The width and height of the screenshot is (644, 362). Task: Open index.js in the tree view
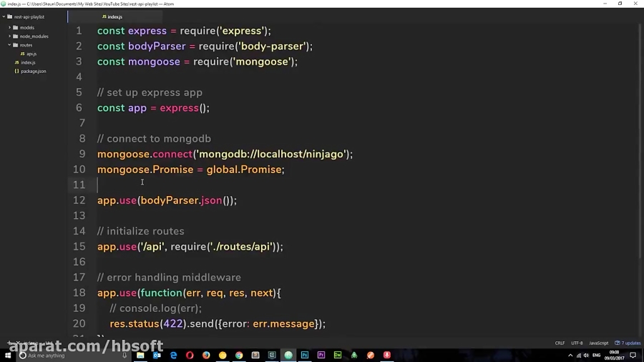point(29,62)
